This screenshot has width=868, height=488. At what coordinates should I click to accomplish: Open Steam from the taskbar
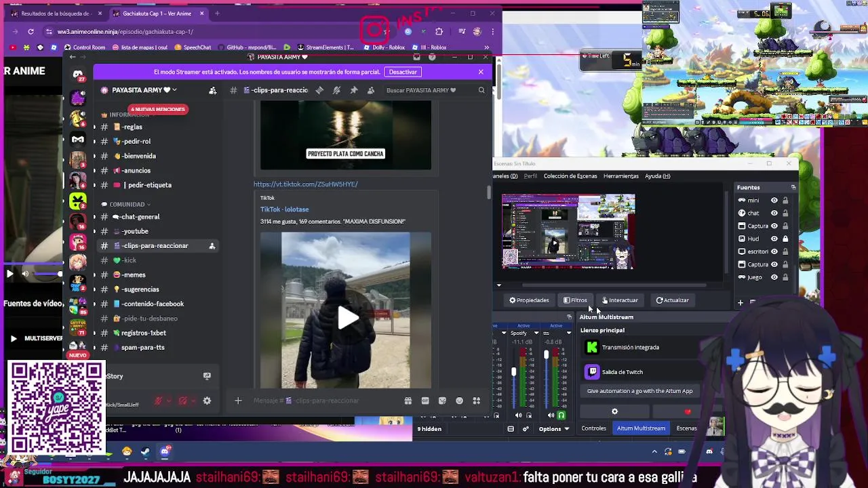pyautogui.click(x=145, y=451)
